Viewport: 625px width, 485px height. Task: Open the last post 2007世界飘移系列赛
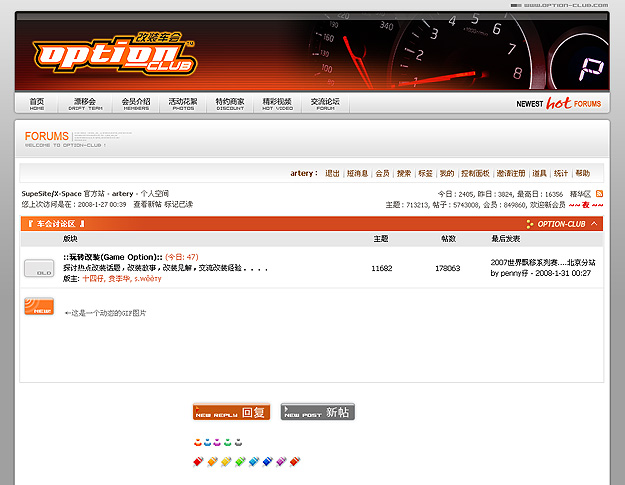point(542,262)
